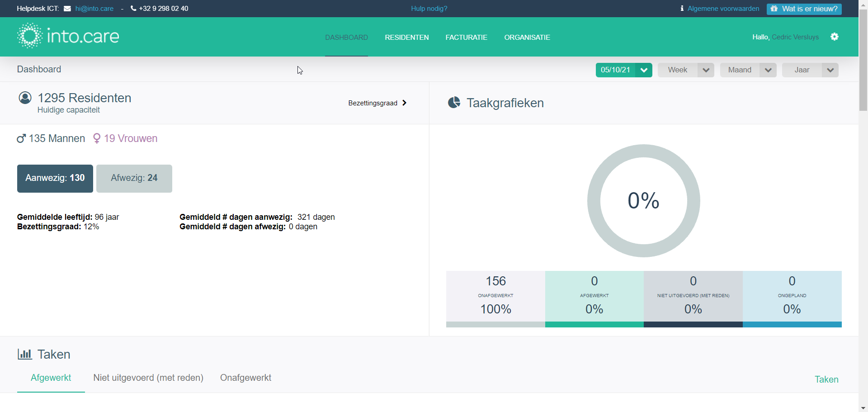Click the male symbol icon beside Mannen

21,138
